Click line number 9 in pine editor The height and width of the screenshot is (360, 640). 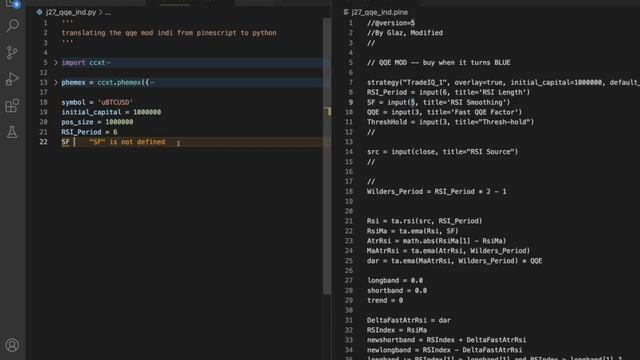[x=351, y=102]
